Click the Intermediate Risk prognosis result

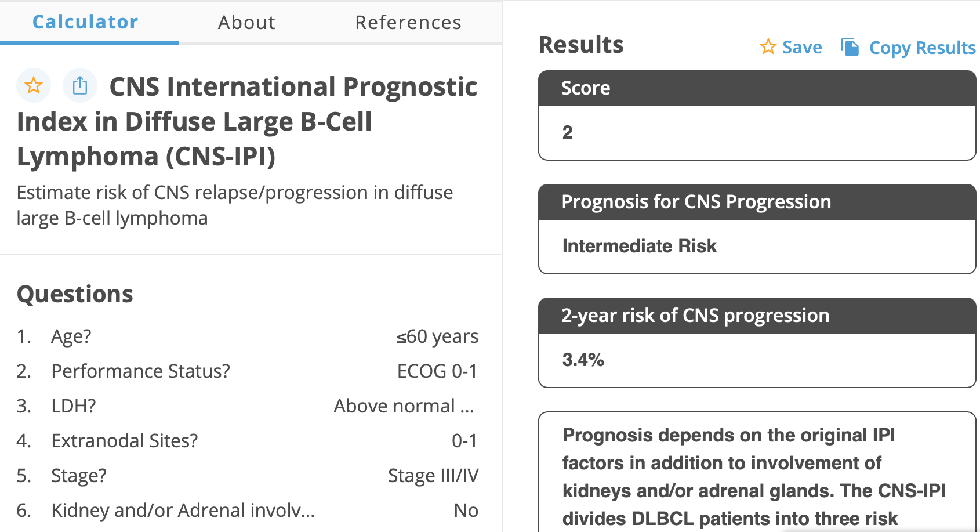pos(640,246)
